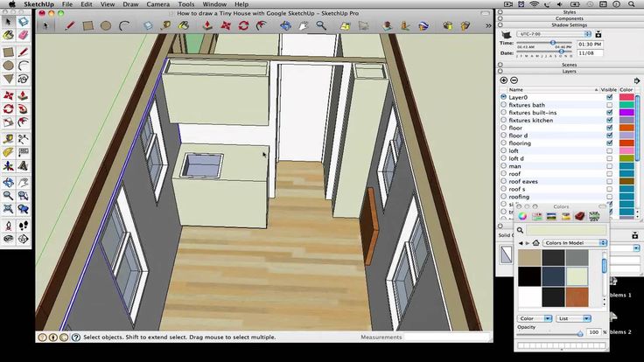The height and width of the screenshot is (362, 644).
Task: Open the color wheel picker tab
Action: click(522, 216)
